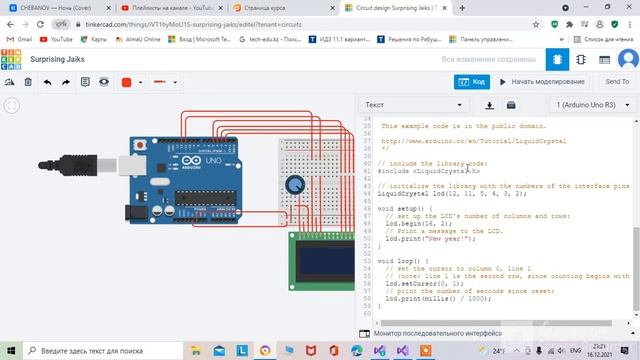640x360 pixels.
Task: Delete the selected component with trash icon
Action: pyautogui.click(x=28, y=82)
